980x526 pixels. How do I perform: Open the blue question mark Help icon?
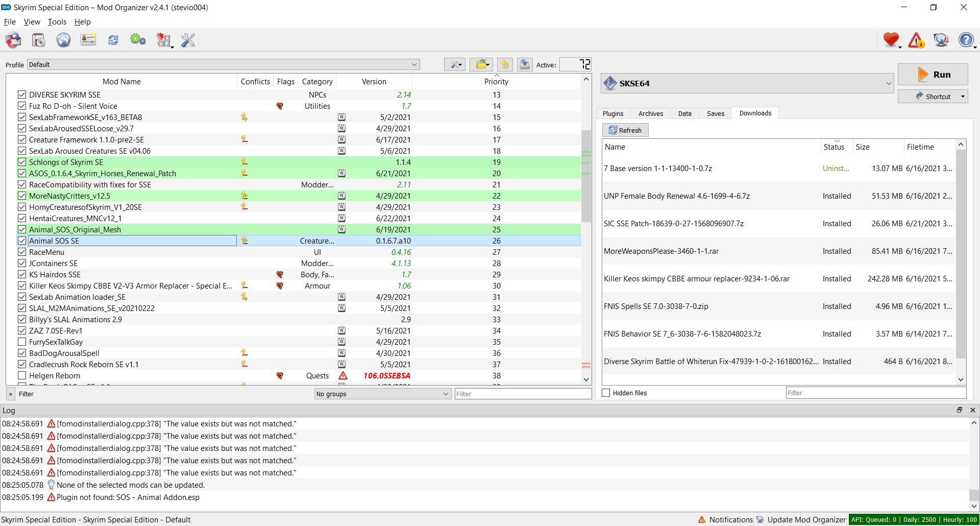(966, 40)
